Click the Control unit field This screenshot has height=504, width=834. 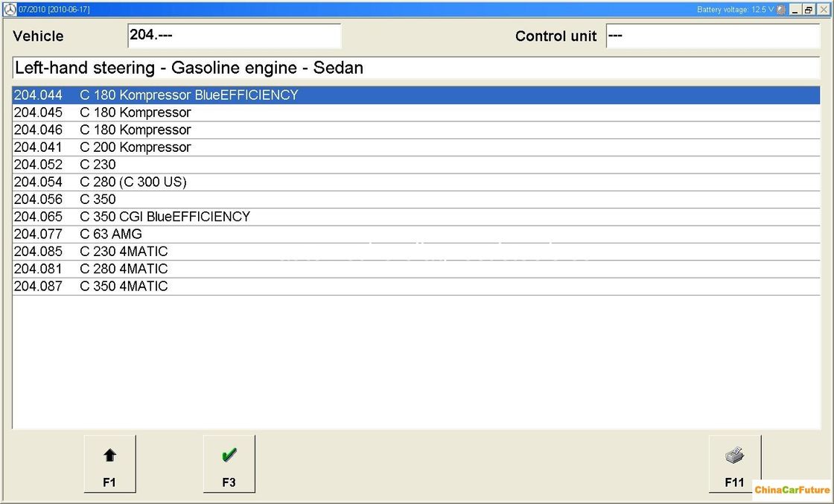click(713, 36)
